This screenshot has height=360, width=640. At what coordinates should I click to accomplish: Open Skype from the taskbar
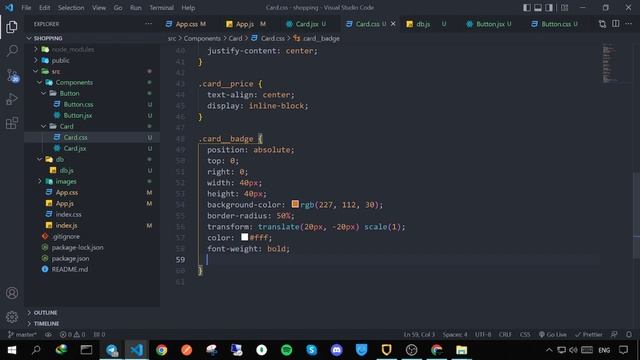point(311,350)
